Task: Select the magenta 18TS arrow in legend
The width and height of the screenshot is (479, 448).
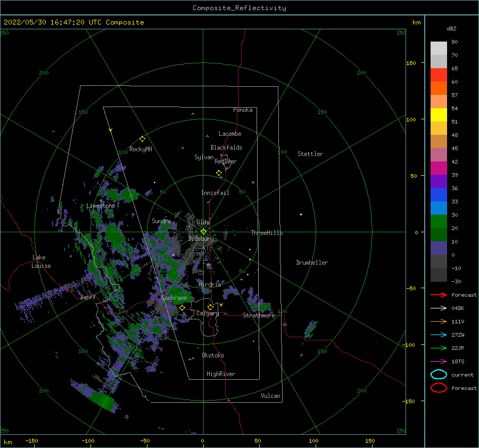Action: 439,362
